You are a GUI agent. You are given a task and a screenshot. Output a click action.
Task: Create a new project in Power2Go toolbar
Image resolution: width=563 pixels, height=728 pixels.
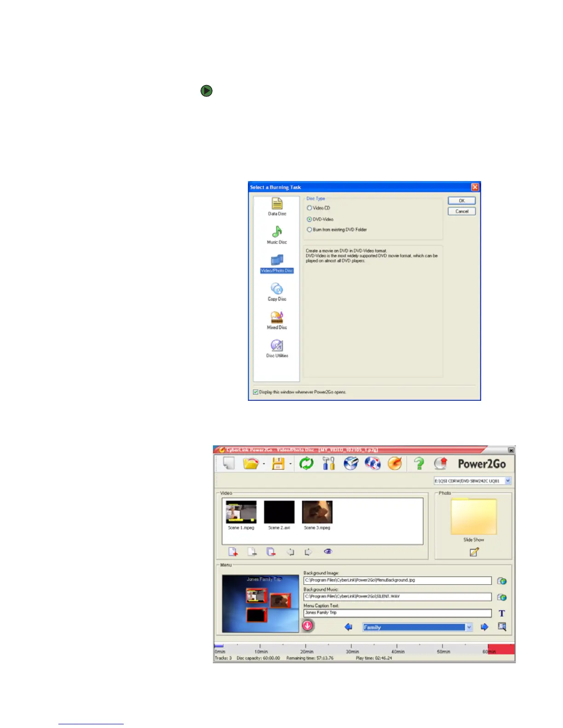pyautogui.click(x=229, y=463)
